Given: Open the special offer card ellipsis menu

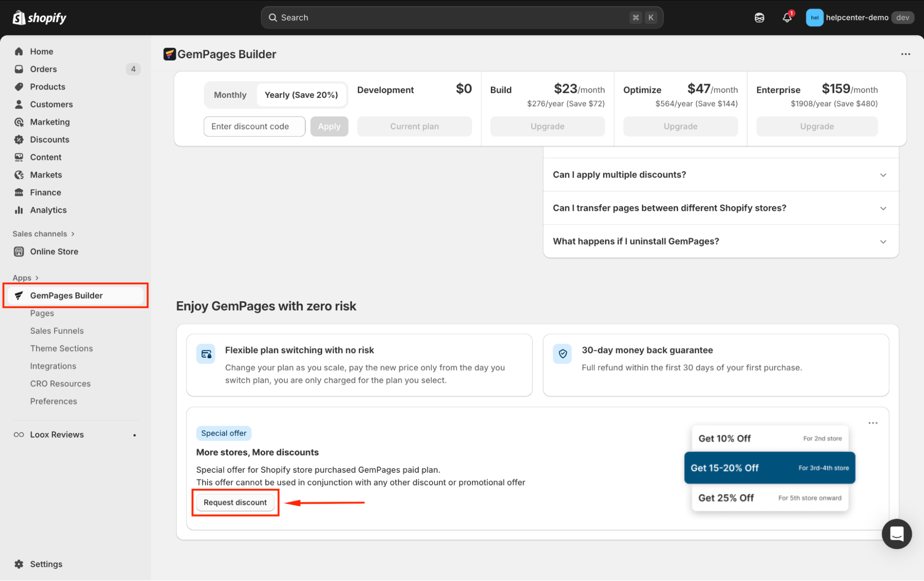Looking at the screenshot, I should point(873,423).
